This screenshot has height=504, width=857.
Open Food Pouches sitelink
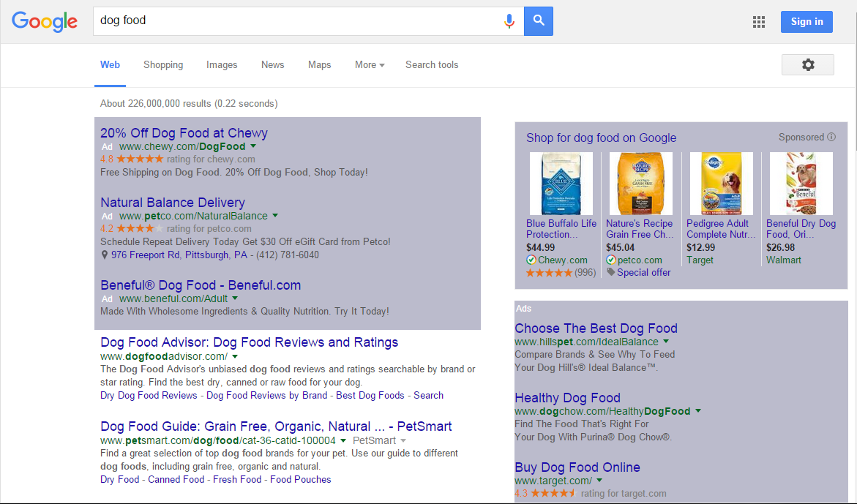[301, 479]
